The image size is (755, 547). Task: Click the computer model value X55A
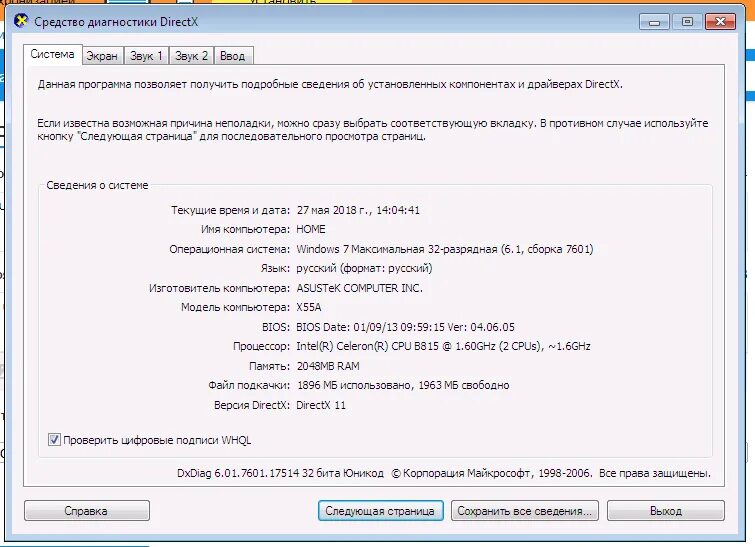click(309, 307)
